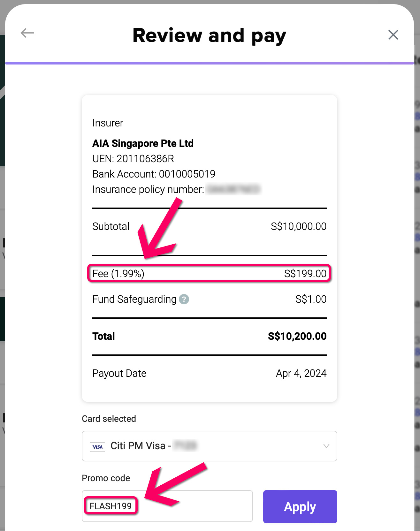Click the blurred insurance policy number
This screenshot has height=531, width=420.
point(233,189)
